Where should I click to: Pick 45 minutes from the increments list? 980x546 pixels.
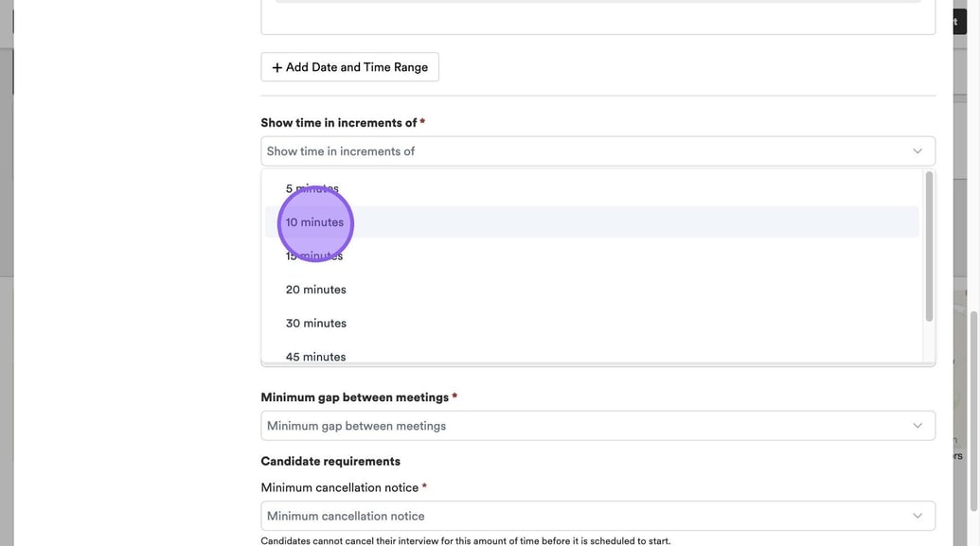pos(316,357)
